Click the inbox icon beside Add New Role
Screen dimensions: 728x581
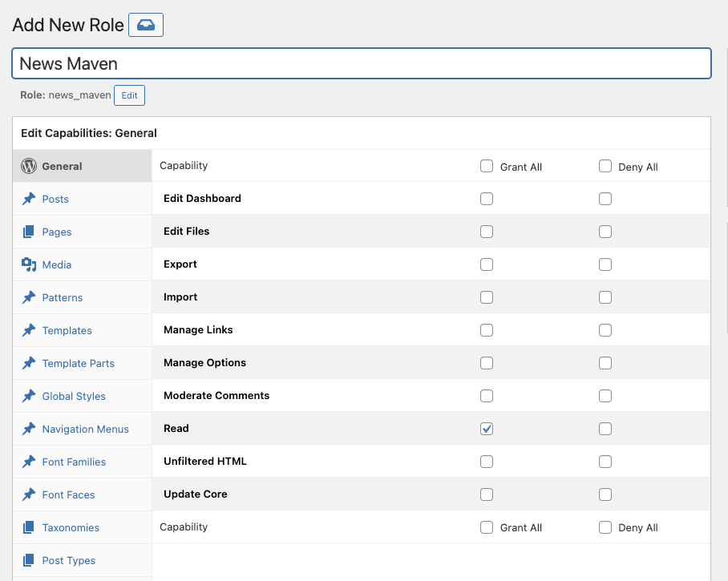pyautogui.click(x=145, y=25)
